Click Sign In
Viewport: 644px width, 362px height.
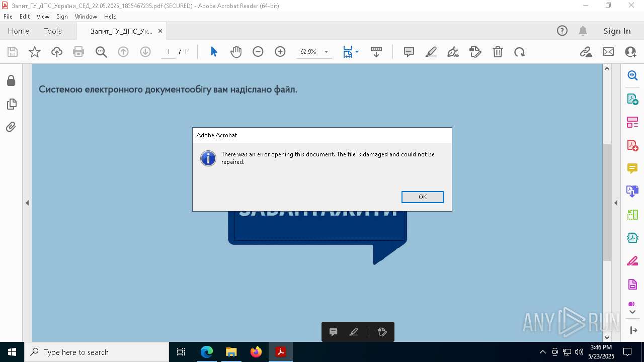pyautogui.click(x=617, y=31)
